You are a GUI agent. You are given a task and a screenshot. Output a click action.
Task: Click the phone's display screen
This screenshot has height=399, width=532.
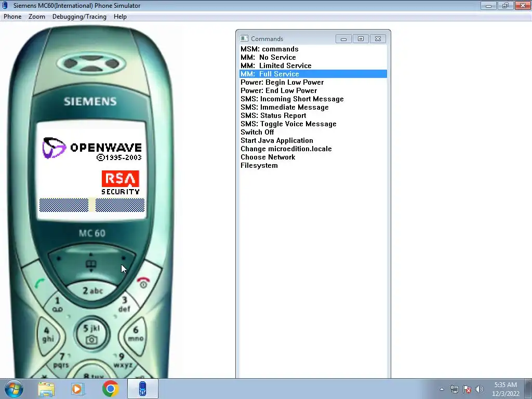[91, 170]
